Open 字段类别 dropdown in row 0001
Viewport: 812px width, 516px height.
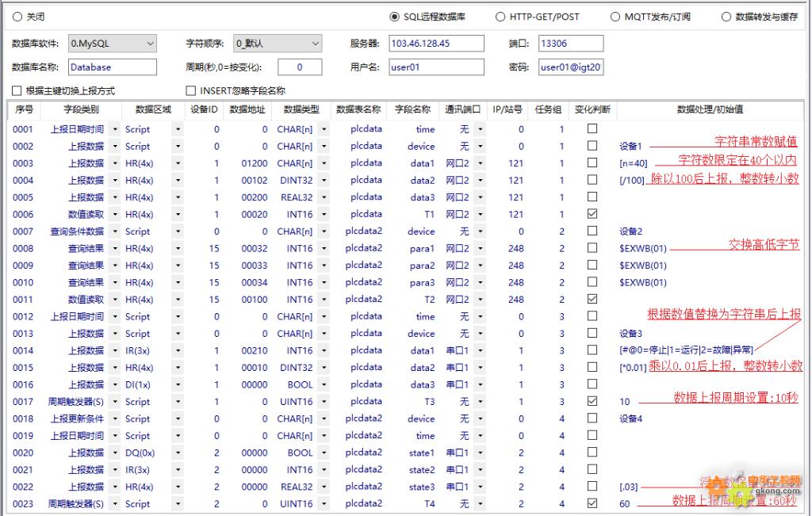(x=115, y=129)
